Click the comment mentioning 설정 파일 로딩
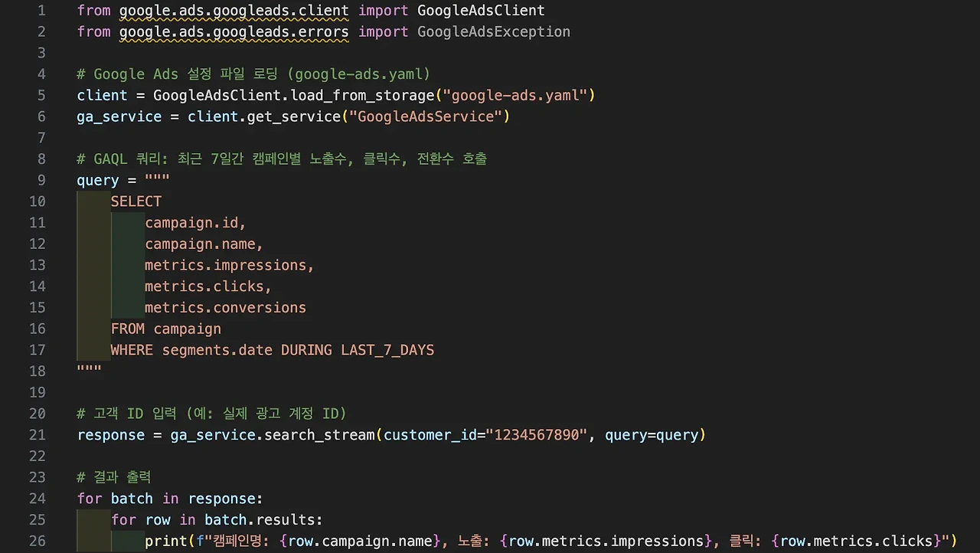 tap(253, 74)
